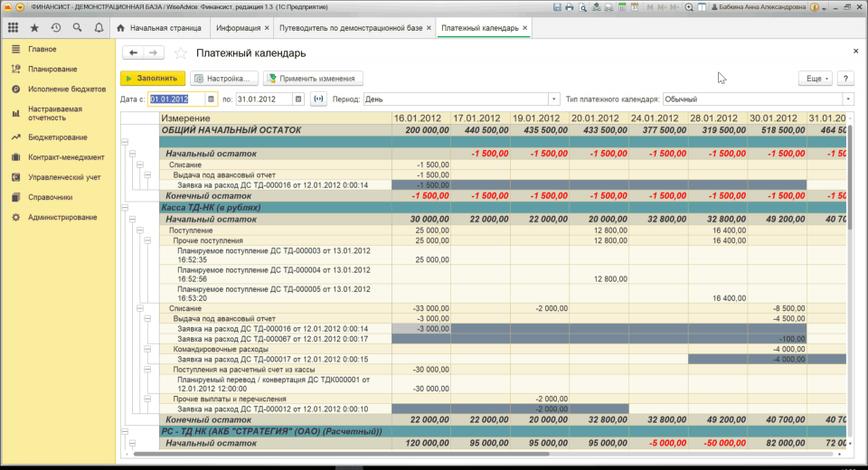Image resolution: width=868 pixels, height=470 pixels.
Task: Open title bar dropdown arrow next to info icon
Action: coord(824,8)
